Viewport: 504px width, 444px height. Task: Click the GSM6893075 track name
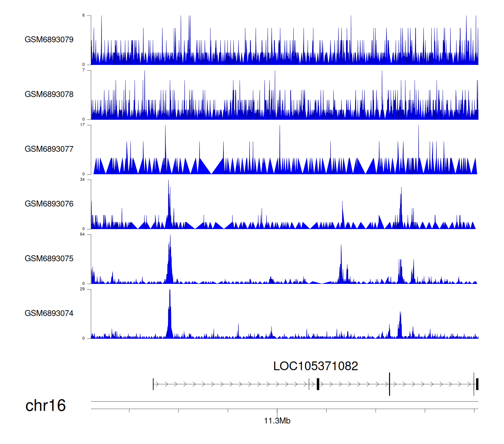click(x=49, y=259)
